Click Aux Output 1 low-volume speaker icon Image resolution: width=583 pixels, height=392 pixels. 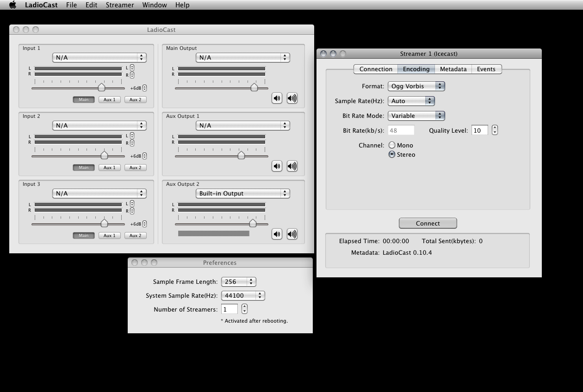tap(277, 166)
